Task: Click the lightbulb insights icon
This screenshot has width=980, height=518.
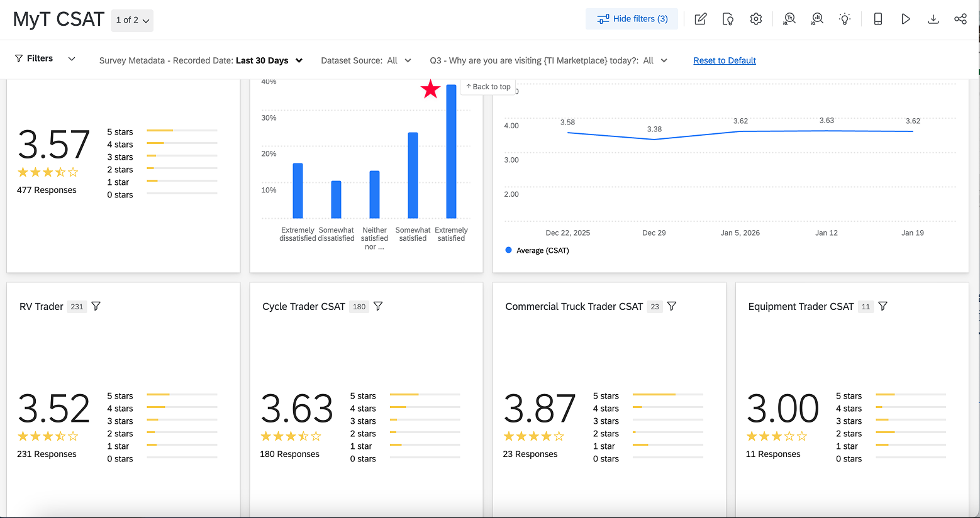Action: [845, 19]
